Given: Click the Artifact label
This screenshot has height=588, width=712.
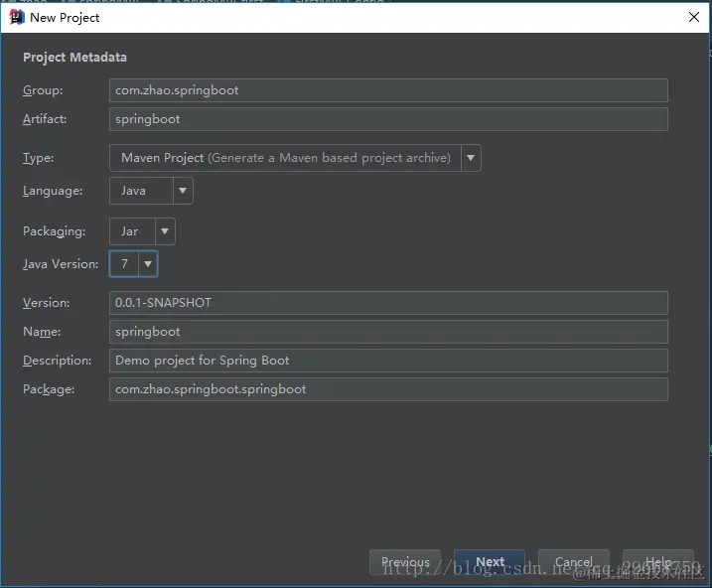Looking at the screenshot, I should 45,119.
